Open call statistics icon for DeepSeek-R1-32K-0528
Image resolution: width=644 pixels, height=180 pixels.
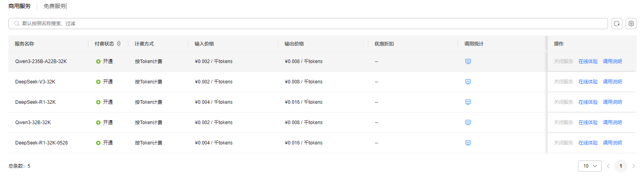468,143
